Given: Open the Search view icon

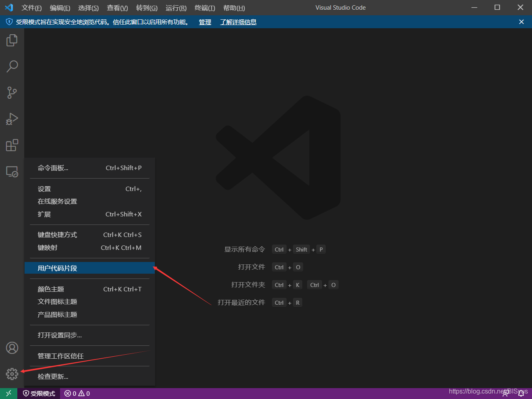Looking at the screenshot, I should 12,66.
